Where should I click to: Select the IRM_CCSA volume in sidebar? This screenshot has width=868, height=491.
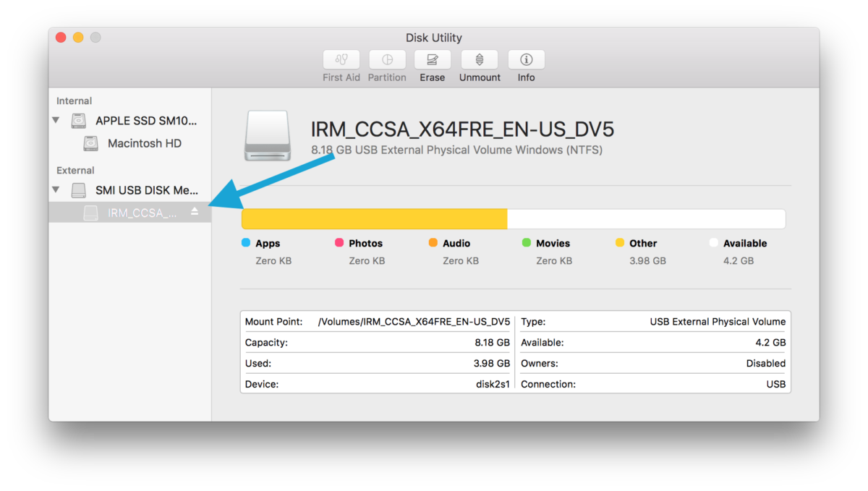(x=141, y=213)
